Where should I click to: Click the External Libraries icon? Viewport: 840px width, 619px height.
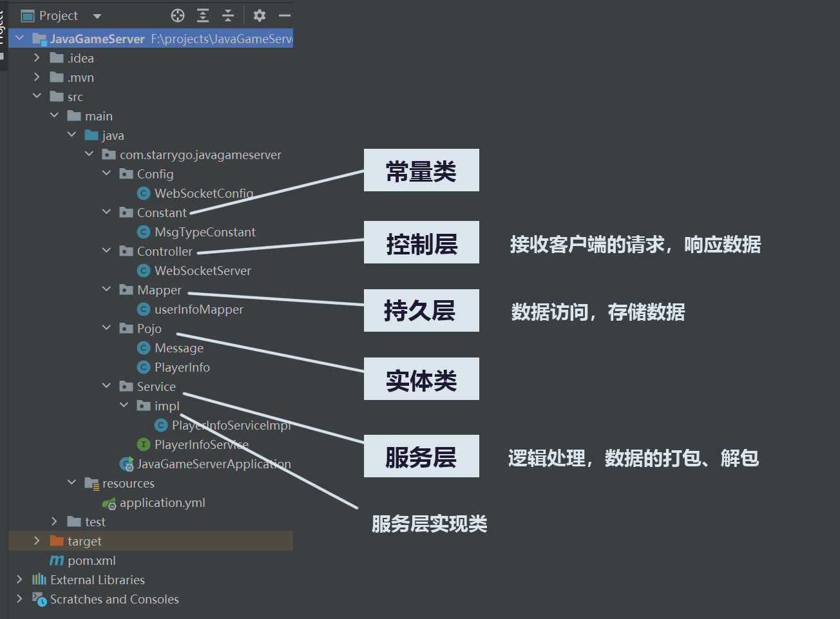pyautogui.click(x=38, y=580)
